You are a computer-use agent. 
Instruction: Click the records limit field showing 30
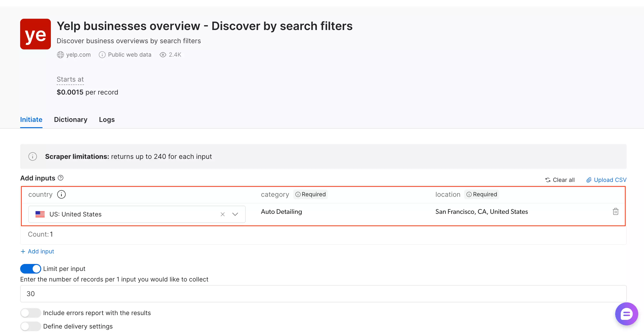[x=323, y=294]
